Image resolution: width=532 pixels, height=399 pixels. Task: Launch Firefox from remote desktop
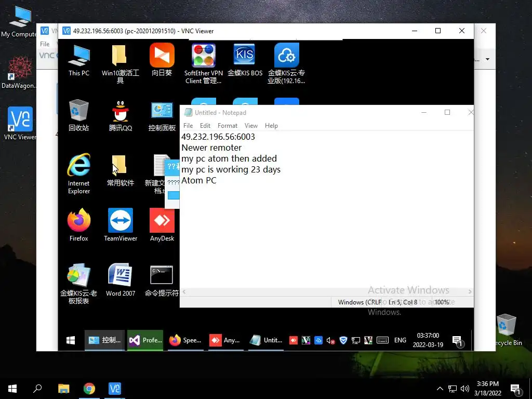click(x=79, y=224)
